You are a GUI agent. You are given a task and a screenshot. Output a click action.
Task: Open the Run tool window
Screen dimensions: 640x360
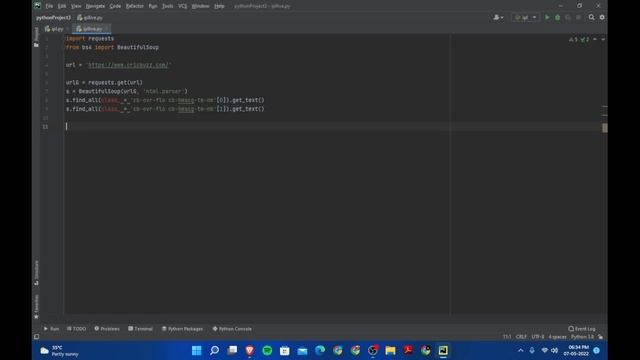[x=51, y=329]
